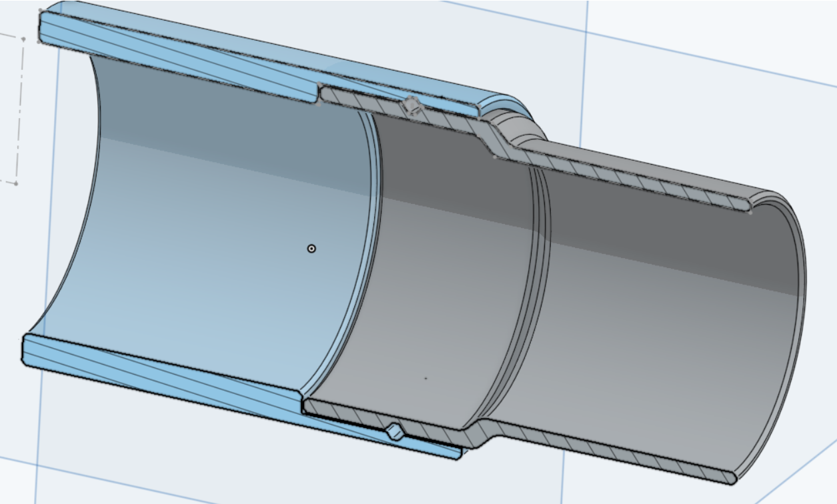Pick the upper hatched cut face of grey part

click(534, 148)
